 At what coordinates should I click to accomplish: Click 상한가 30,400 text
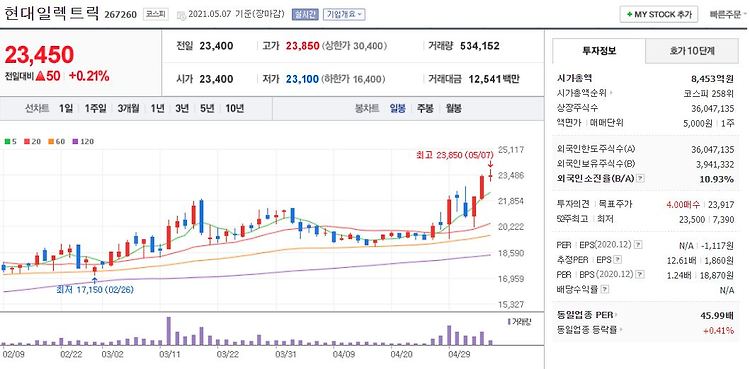click(354, 46)
